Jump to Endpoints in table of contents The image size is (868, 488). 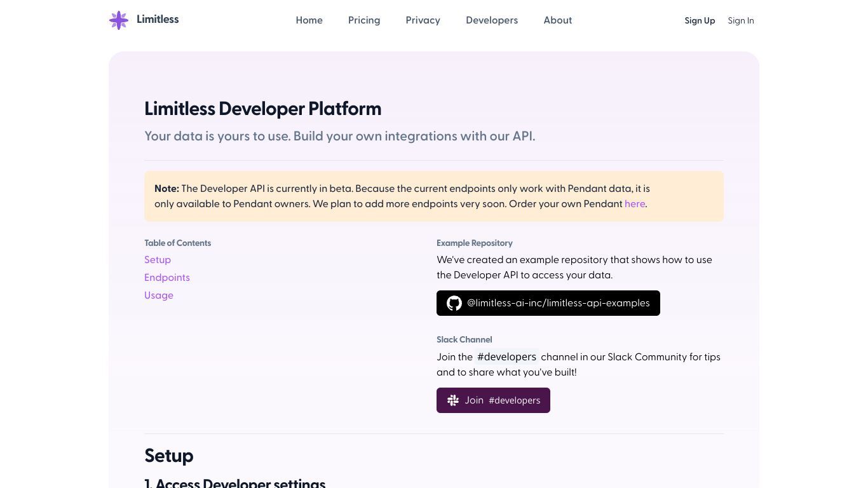167,278
